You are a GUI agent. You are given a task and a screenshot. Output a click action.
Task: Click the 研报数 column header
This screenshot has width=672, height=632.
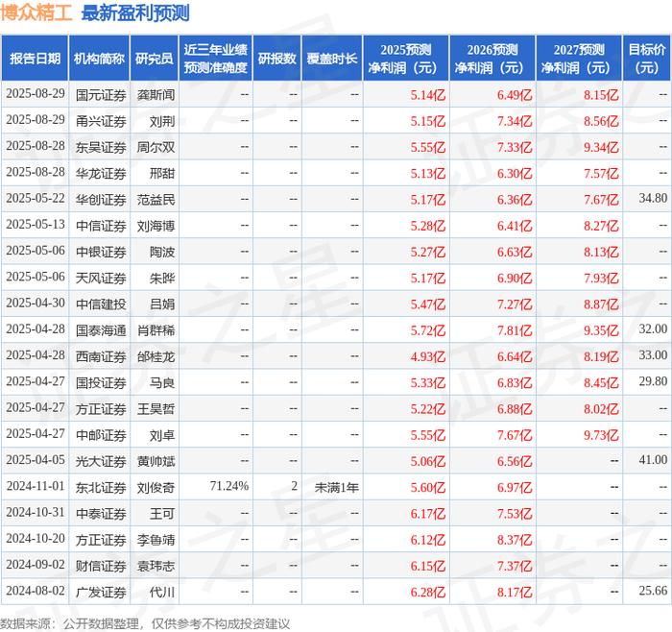pos(276,59)
